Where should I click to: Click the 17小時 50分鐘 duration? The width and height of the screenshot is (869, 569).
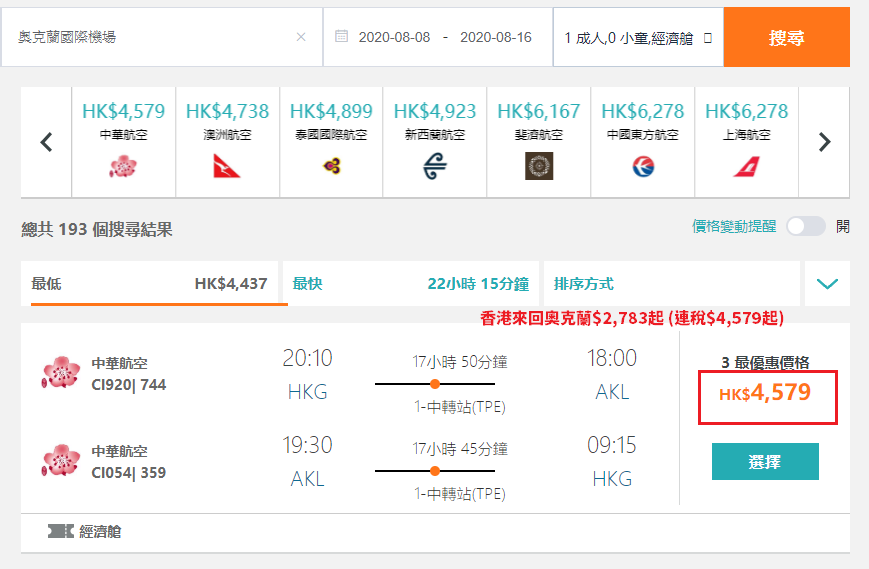[x=460, y=362]
